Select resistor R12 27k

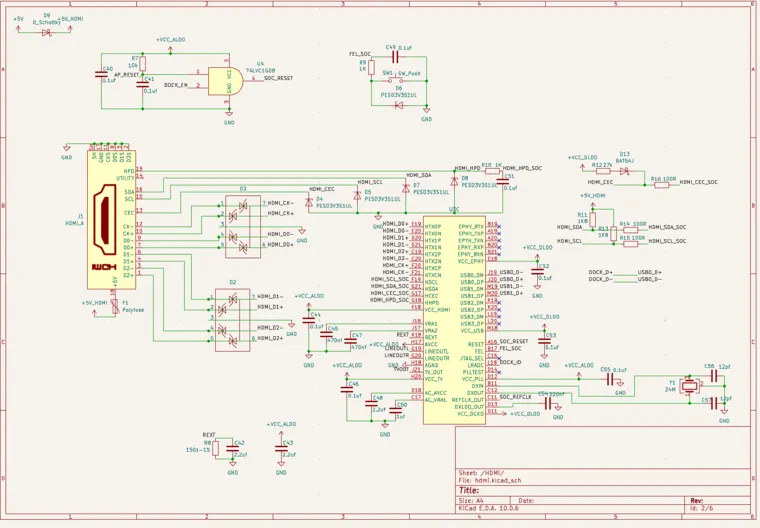[603, 171]
